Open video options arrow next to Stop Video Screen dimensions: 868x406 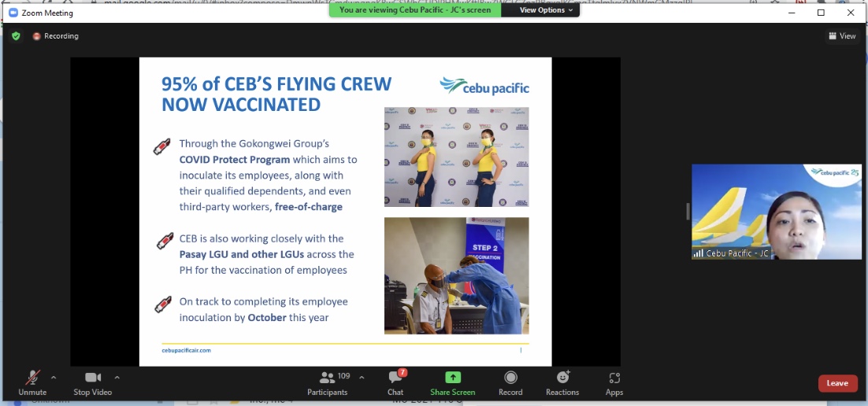coord(117,378)
